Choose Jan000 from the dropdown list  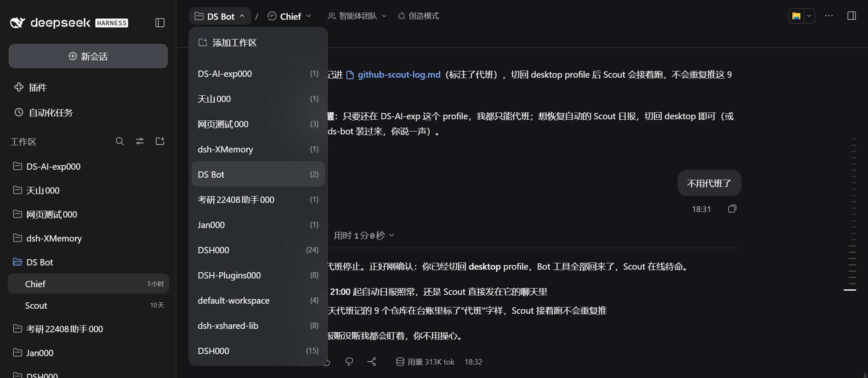pyautogui.click(x=258, y=225)
